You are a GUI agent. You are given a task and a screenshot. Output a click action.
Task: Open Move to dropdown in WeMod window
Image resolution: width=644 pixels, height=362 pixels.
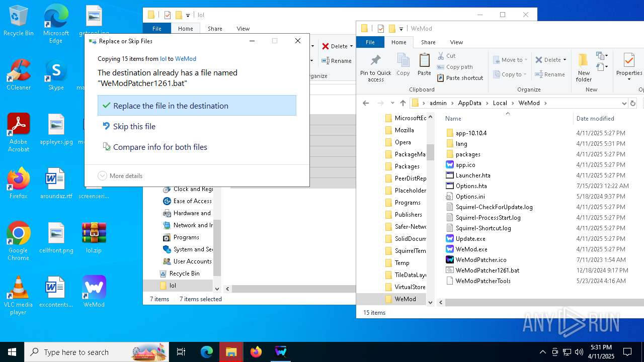coord(510,60)
